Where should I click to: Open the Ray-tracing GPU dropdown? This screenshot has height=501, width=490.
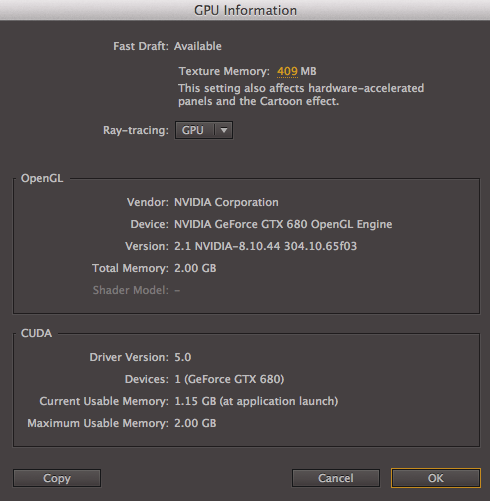(x=204, y=130)
